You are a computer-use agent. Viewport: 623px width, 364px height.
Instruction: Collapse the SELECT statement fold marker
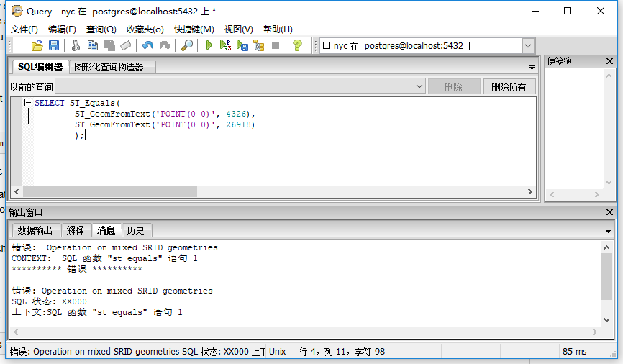pos(28,103)
